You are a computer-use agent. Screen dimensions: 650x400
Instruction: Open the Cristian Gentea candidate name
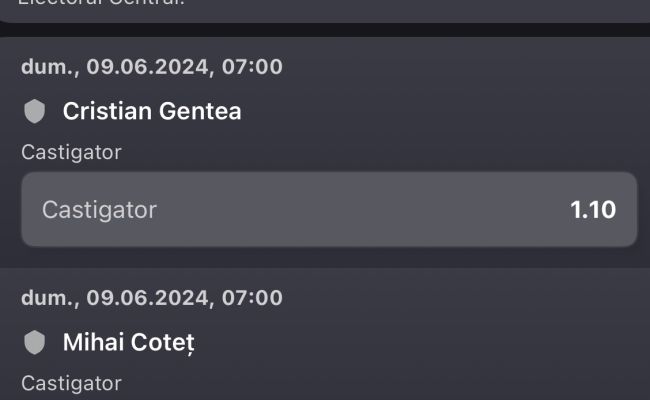point(152,111)
